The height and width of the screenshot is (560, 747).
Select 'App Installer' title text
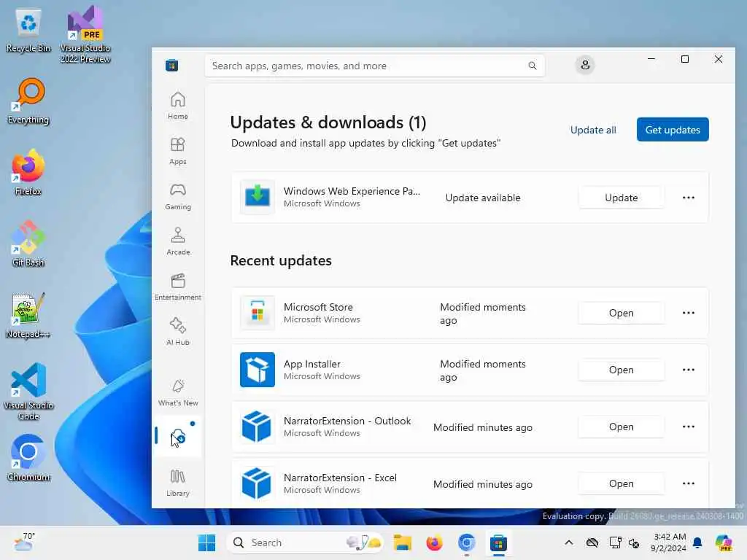click(x=312, y=364)
